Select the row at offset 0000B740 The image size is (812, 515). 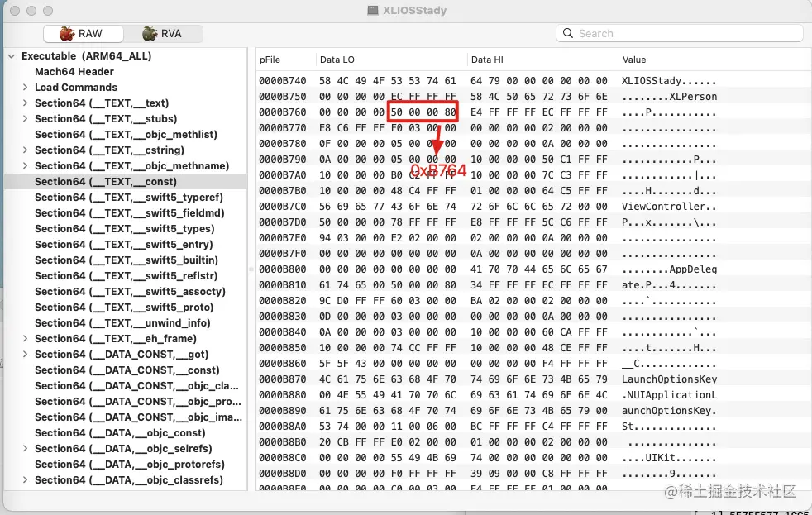click(533, 81)
